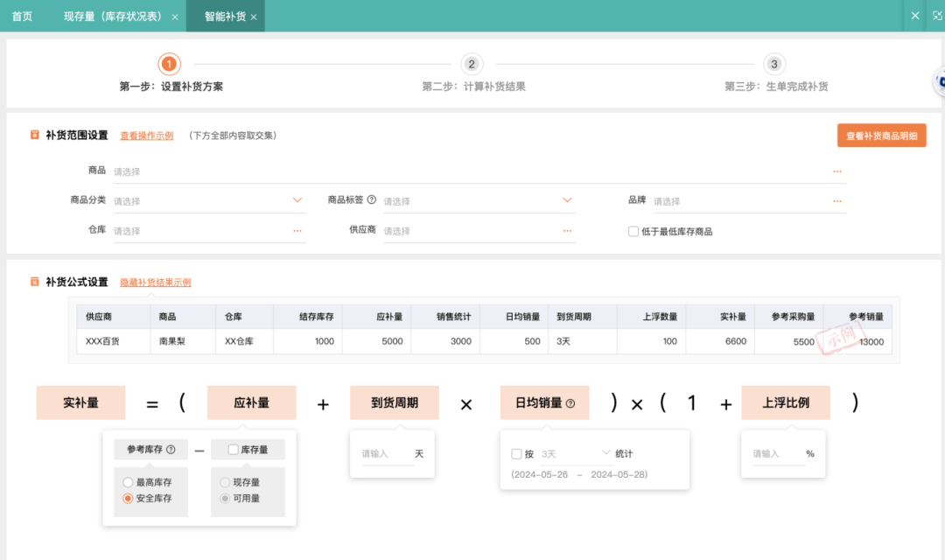Select the 最高库存 radio button

tap(128, 483)
